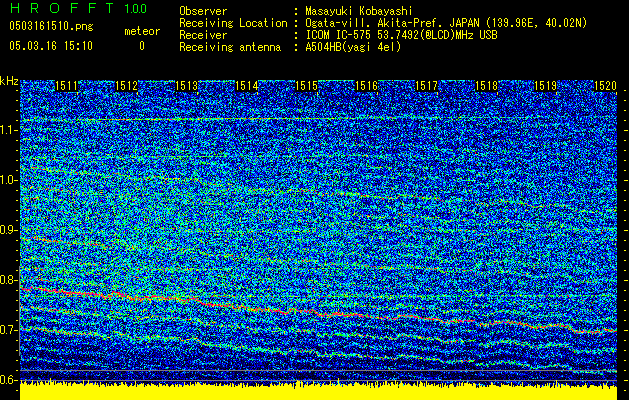Click the HROFFT title text

(62, 8)
